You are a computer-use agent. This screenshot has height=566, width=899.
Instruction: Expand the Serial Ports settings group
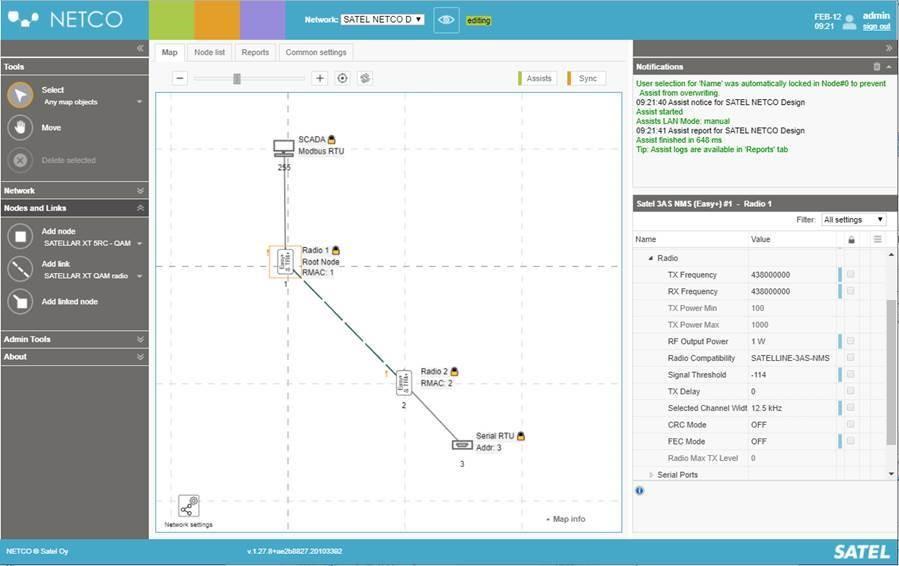pyautogui.click(x=651, y=475)
